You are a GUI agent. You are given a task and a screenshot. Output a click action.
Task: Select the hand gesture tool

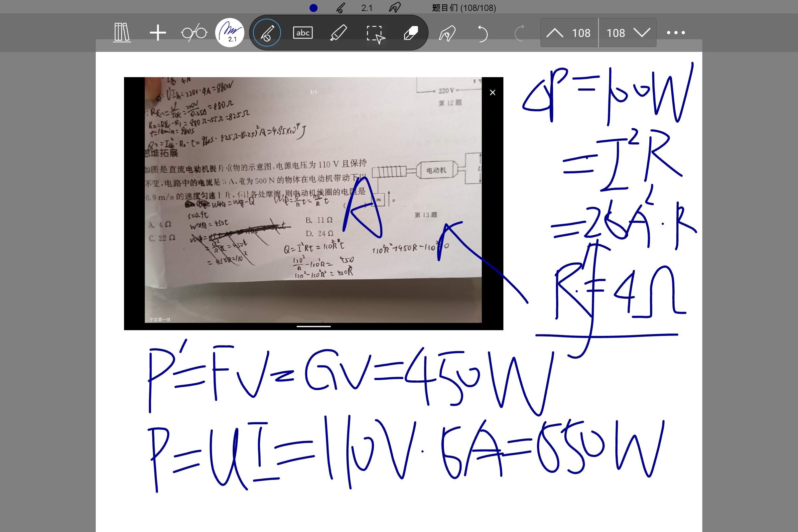(x=448, y=32)
